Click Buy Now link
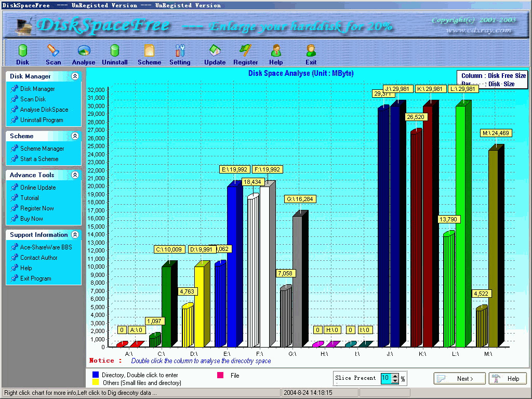The image size is (532, 399). [x=32, y=219]
